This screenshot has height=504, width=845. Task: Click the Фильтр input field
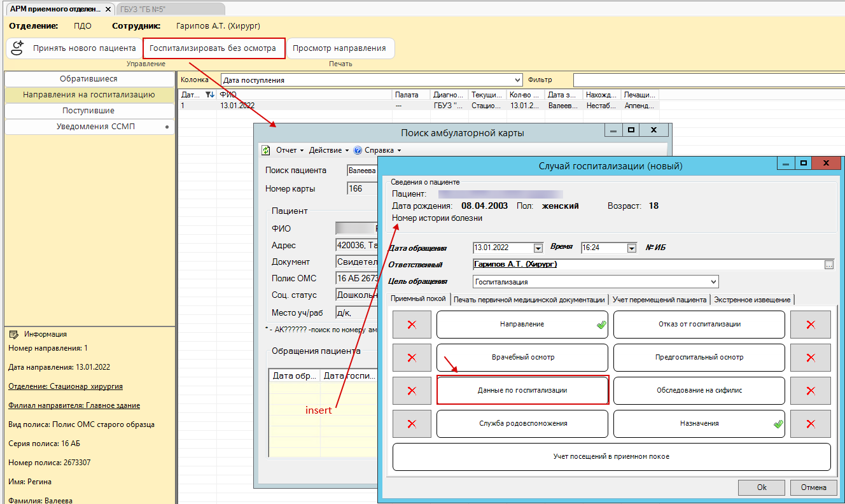pyautogui.click(x=708, y=80)
